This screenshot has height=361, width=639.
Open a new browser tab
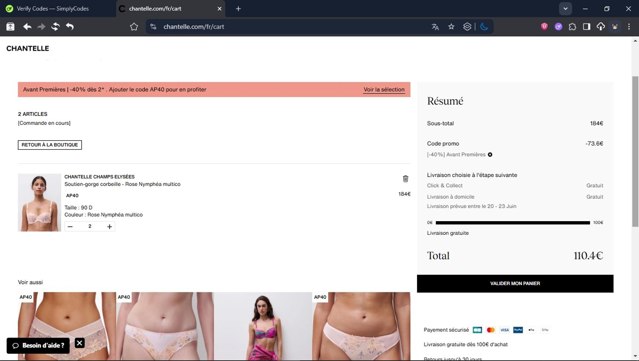pyautogui.click(x=238, y=9)
